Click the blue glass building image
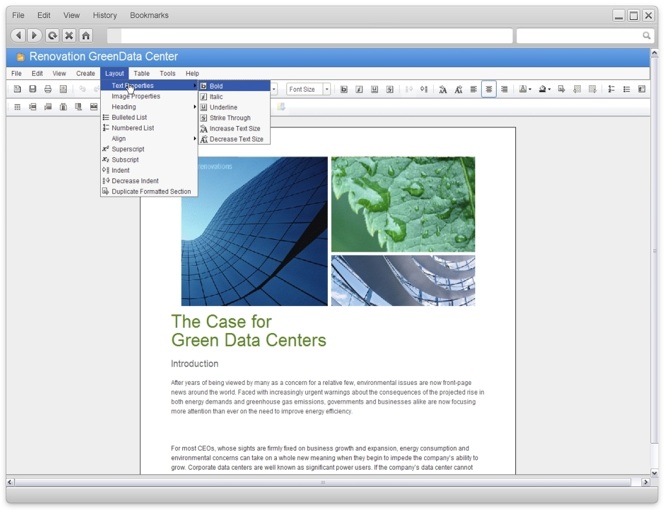 [x=255, y=231]
